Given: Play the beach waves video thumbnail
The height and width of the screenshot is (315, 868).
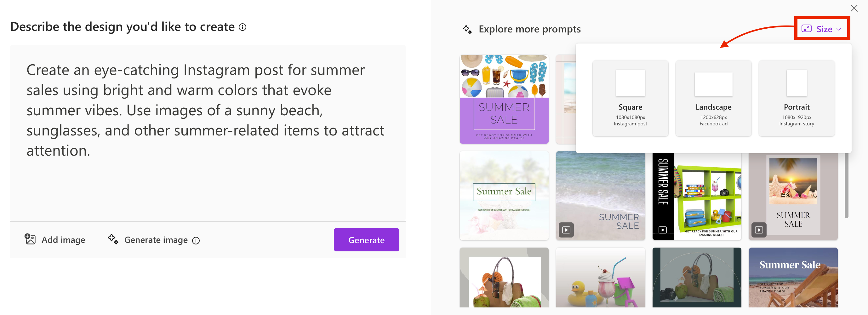Looking at the screenshot, I should click(x=566, y=230).
